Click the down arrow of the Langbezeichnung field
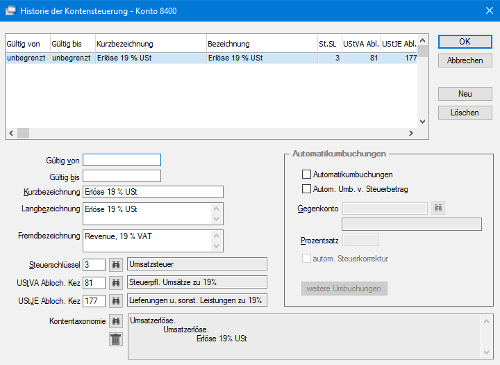Image resolution: width=500 pixels, height=365 pixels. tap(216, 219)
